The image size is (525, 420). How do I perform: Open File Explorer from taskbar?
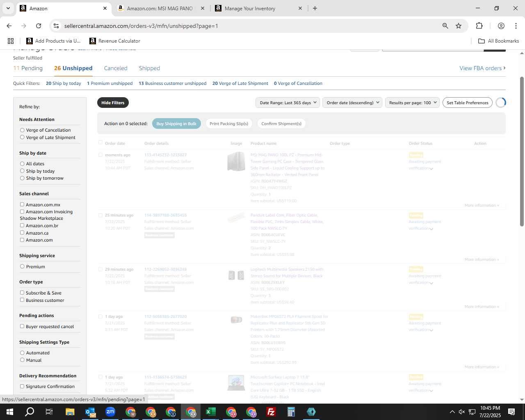tap(70, 412)
